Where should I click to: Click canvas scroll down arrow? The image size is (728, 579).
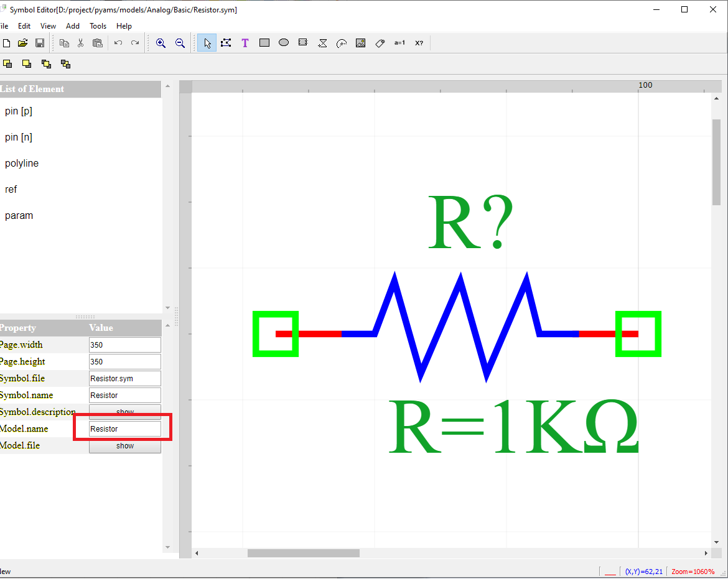[716, 542]
